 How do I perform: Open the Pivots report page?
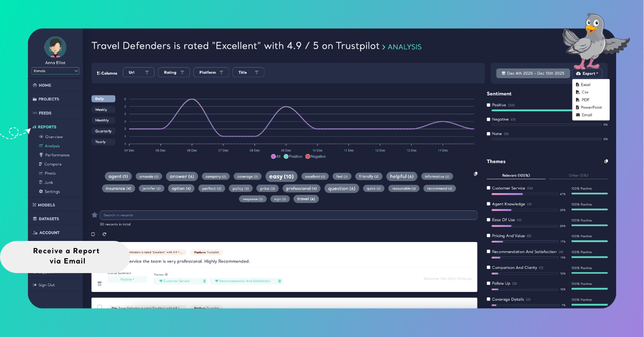47,173
